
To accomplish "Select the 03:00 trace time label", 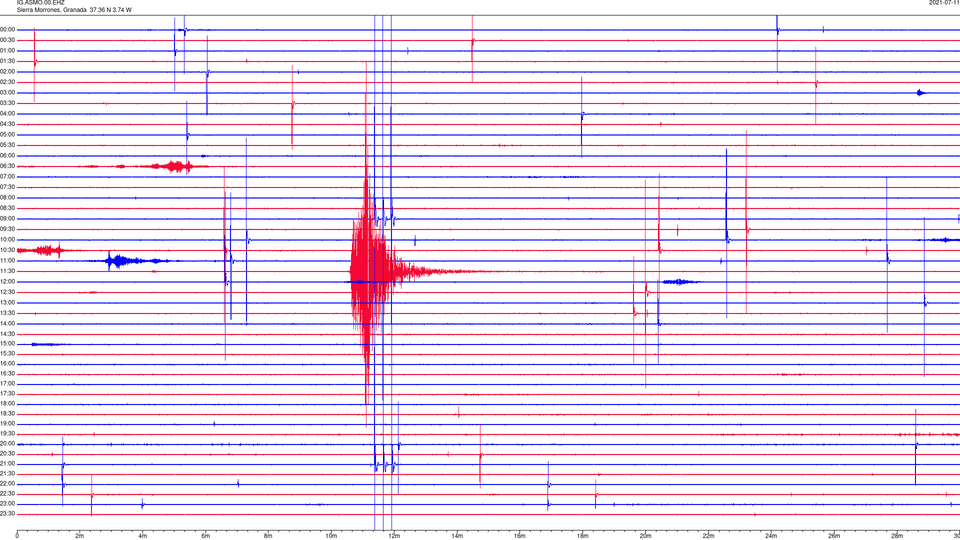I will 8,92.
